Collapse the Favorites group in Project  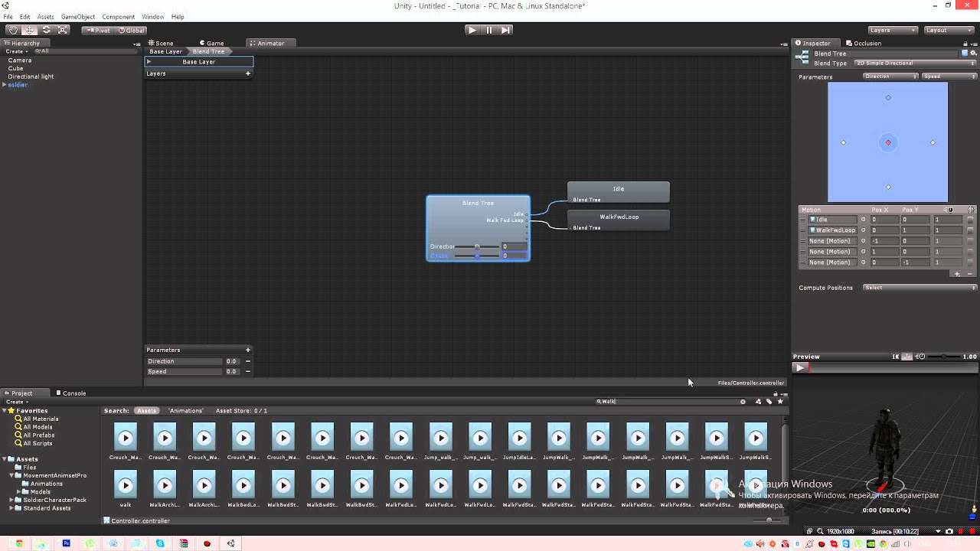point(5,411)
